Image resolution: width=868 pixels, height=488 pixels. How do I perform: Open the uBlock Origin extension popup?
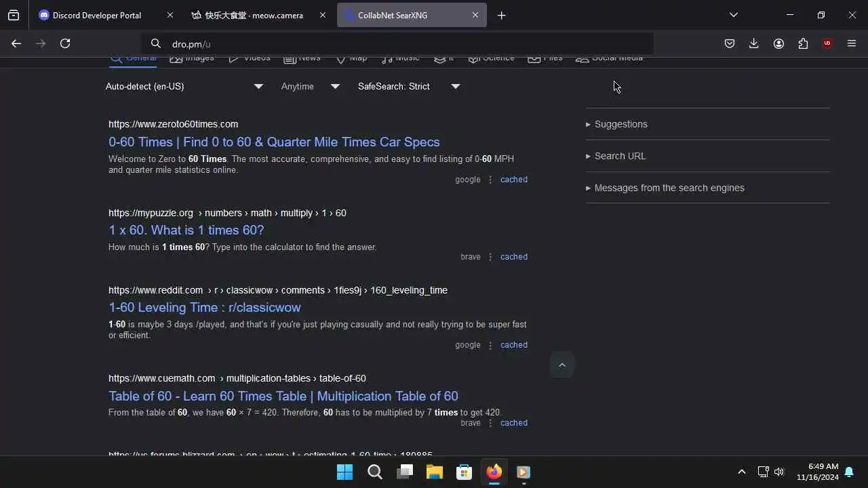pyautogui.click(x=827, y=43)
